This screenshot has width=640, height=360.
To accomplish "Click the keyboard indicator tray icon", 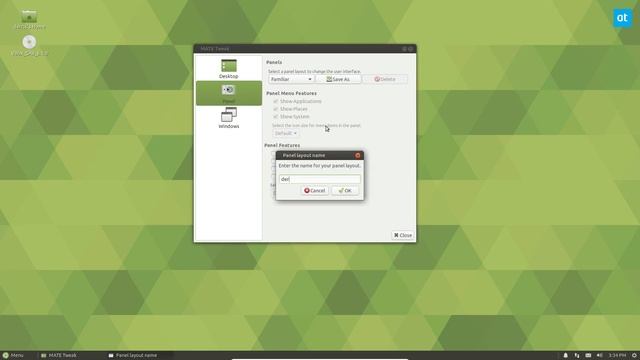I will pyautogui.click(x=588, y=356).
